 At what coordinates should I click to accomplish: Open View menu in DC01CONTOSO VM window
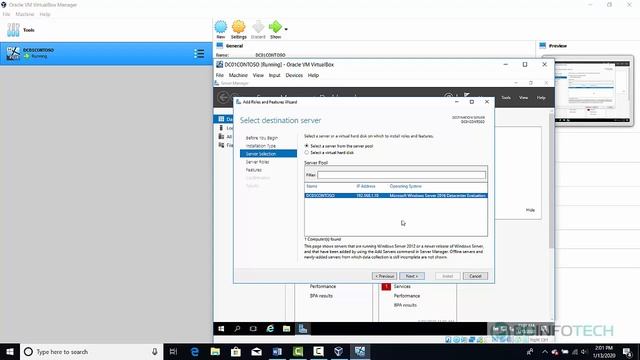[258, 76]
